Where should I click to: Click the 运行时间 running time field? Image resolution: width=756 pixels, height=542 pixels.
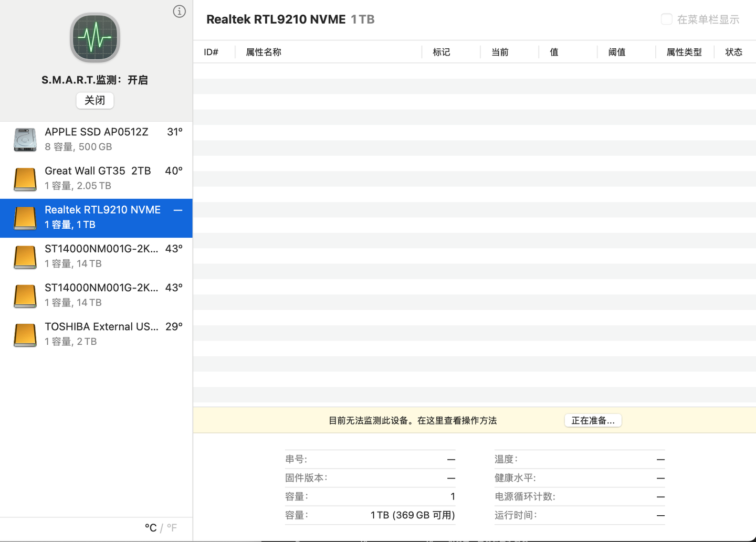[x=580, y=515]
